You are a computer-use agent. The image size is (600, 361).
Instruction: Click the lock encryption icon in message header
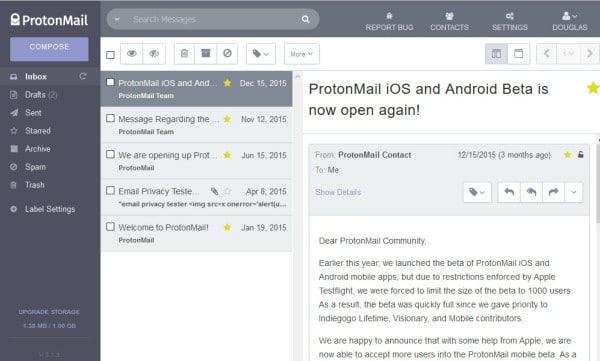click(x=580, y=155)
